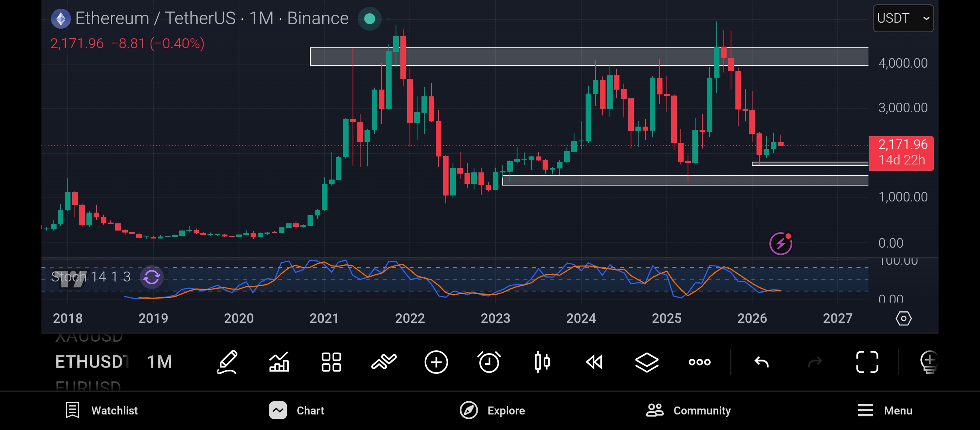
Task: Switch to the Explore tab
Action: point(492,410)
